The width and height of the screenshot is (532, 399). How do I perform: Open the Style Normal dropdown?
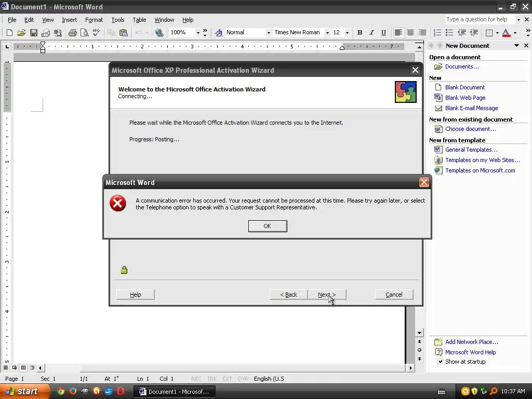pos(269,33)
